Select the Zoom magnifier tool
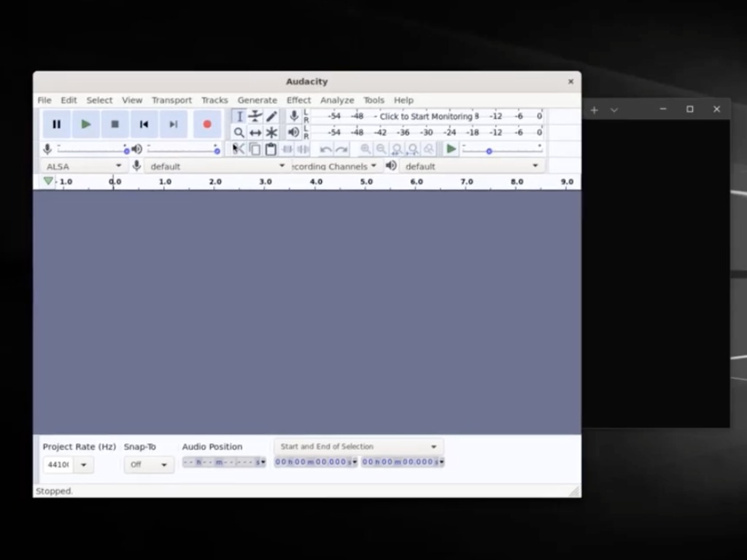 click(239, 133)
